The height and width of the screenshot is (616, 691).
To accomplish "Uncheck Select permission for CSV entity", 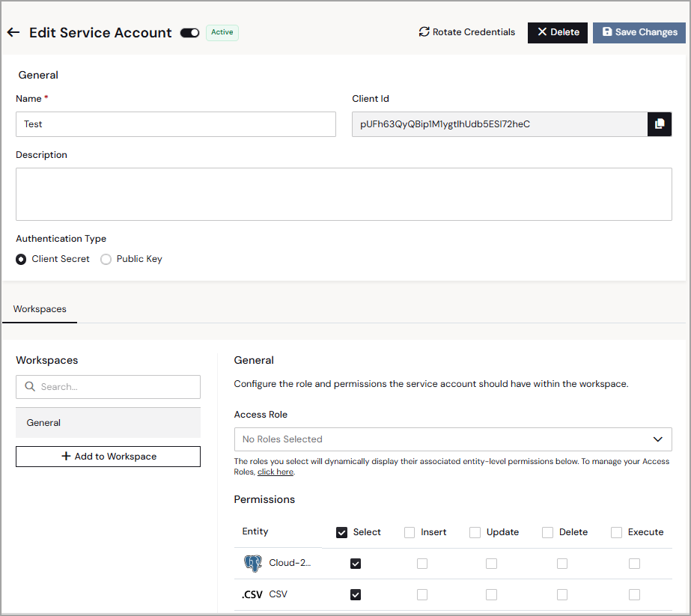I will pos(356,595).
